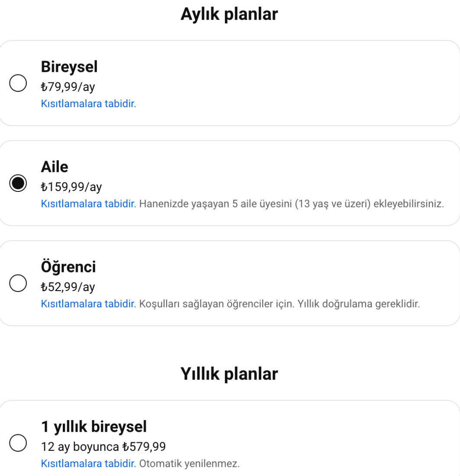Click the ₺52,99/ay price text
460x476 pixels.
pos(68,287)
